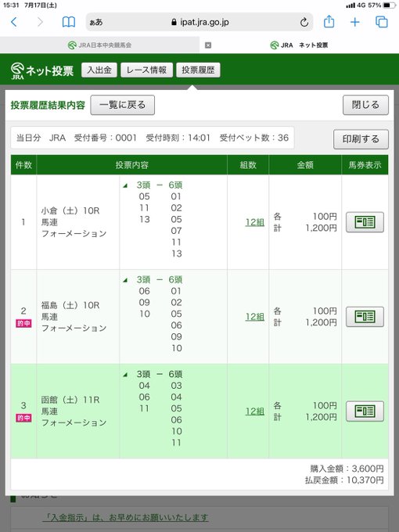
Task: Click the 閉じる button
Action: point(365,105)
